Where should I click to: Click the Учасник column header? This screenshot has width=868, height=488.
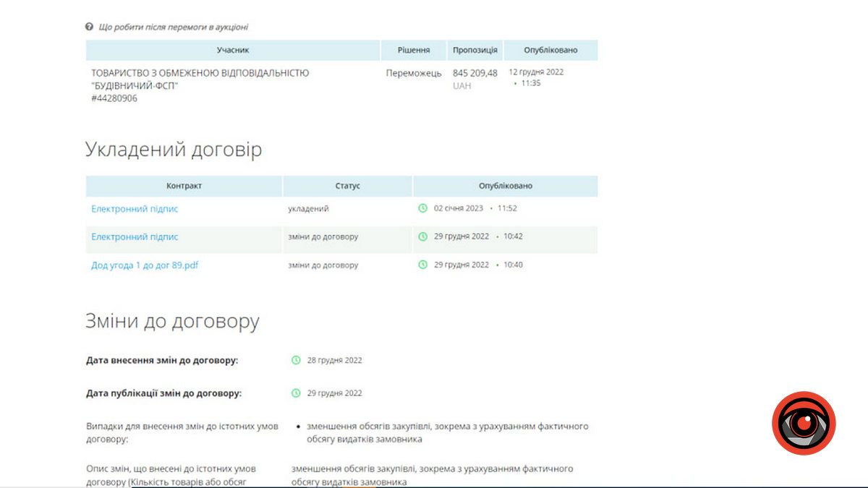(233, 51)
